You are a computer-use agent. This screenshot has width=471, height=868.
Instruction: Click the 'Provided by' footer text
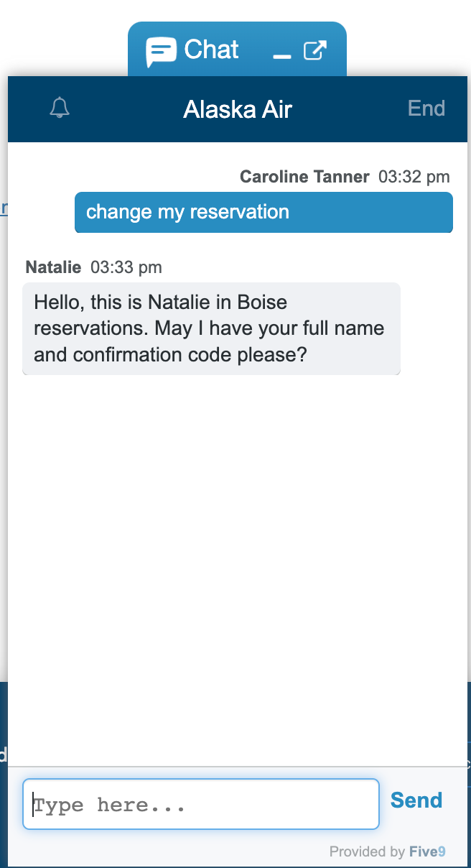(367, 852)
